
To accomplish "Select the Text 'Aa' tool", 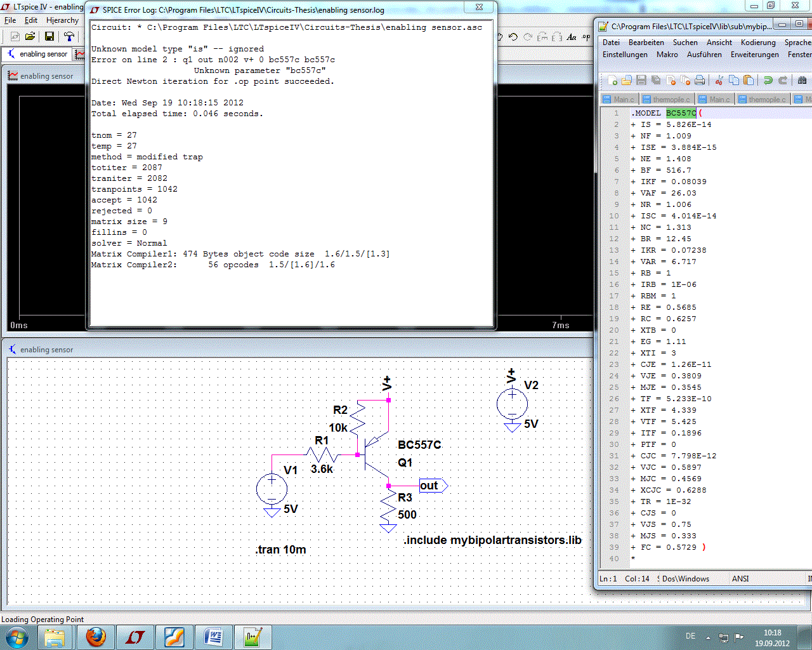I will 572,37.
